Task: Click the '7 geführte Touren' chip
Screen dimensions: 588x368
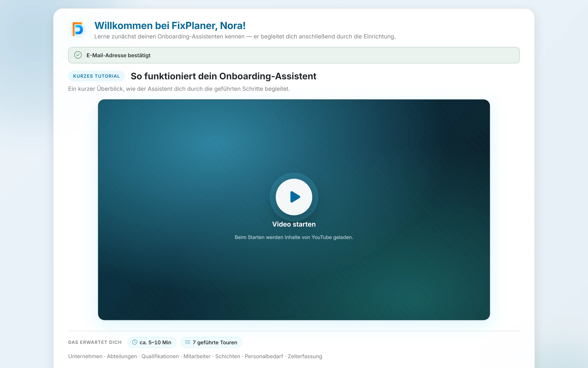Action: [211, 342]
